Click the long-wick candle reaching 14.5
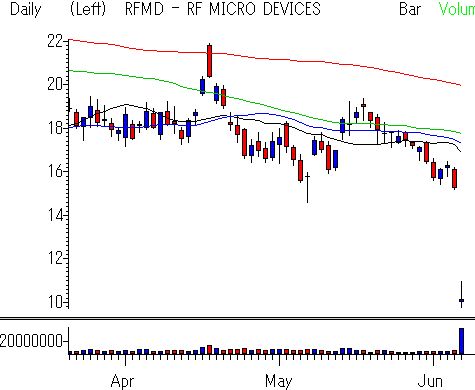 click(x=307, y=188)
